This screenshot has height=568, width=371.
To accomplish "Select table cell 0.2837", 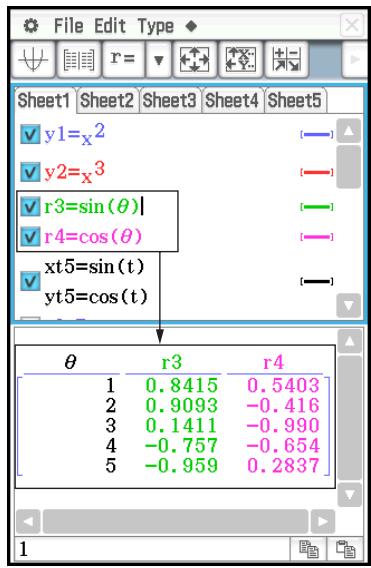I will pyautogui.click(x=283, y=465).
